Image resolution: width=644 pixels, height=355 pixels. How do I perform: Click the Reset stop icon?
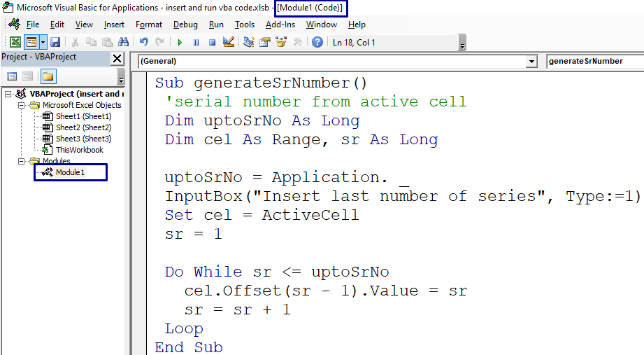coord(212,42)
